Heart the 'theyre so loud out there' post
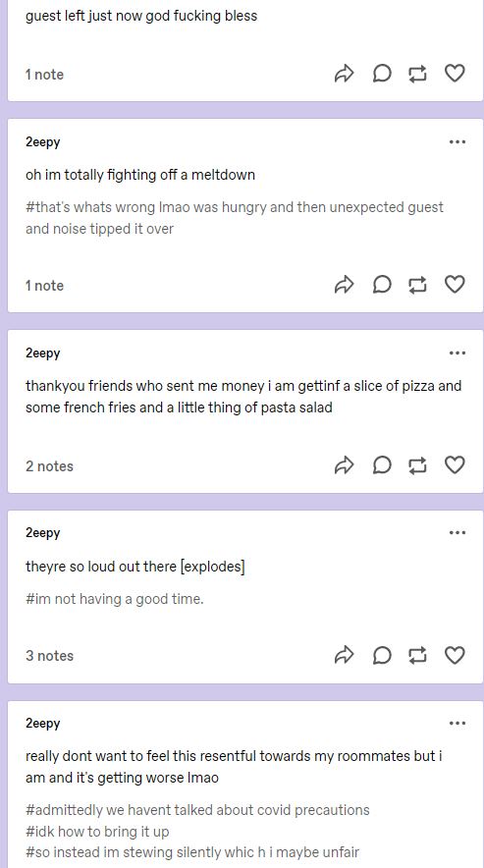 (x=455, y=655)
